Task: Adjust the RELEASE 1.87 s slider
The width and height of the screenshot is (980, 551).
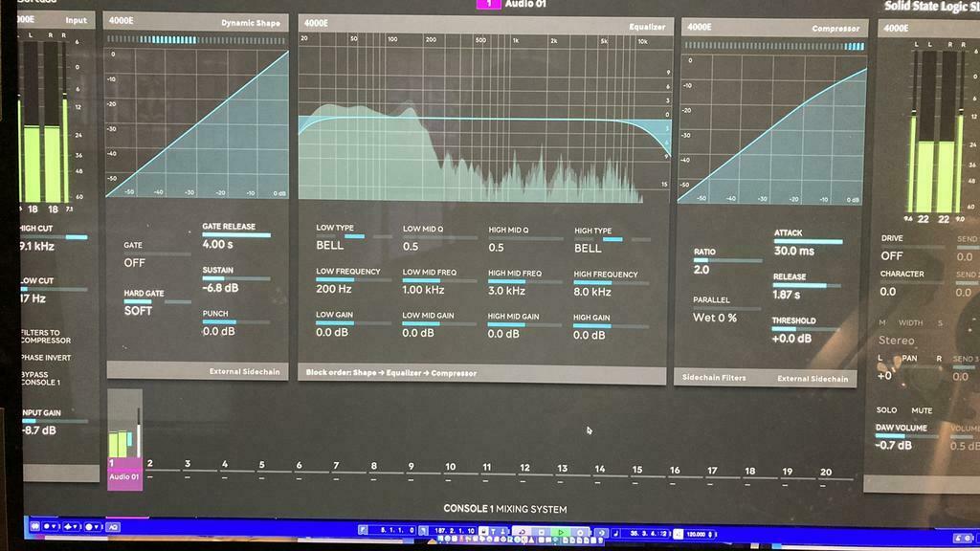Action: [807, 285]
